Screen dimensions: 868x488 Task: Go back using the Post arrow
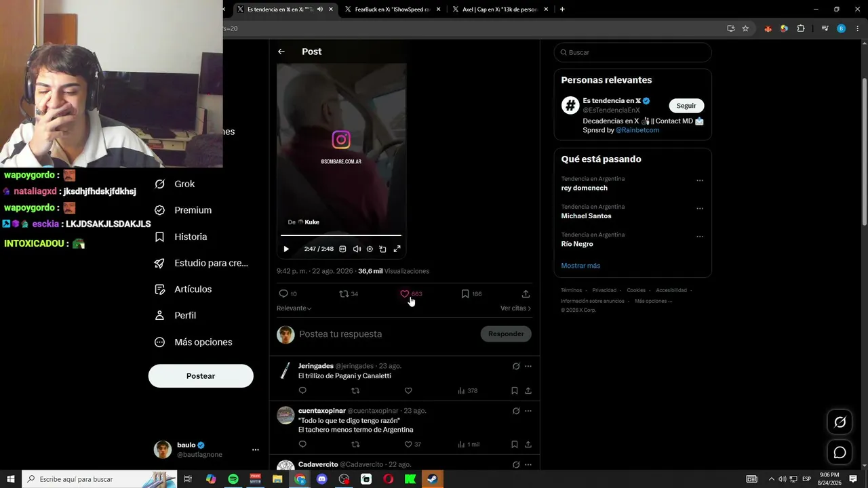coord(281,52)
